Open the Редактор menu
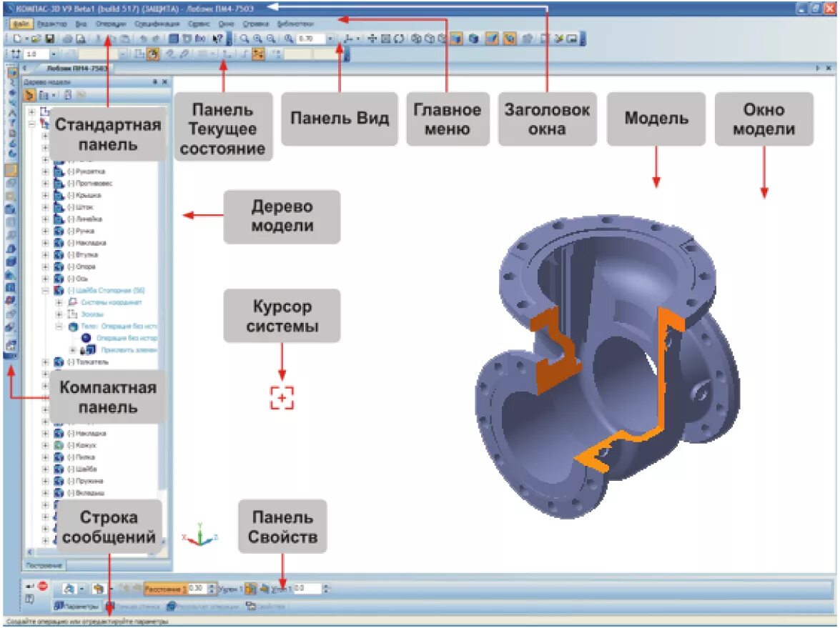The width and height of the screenshot is (840, 628). pos(52,24)
